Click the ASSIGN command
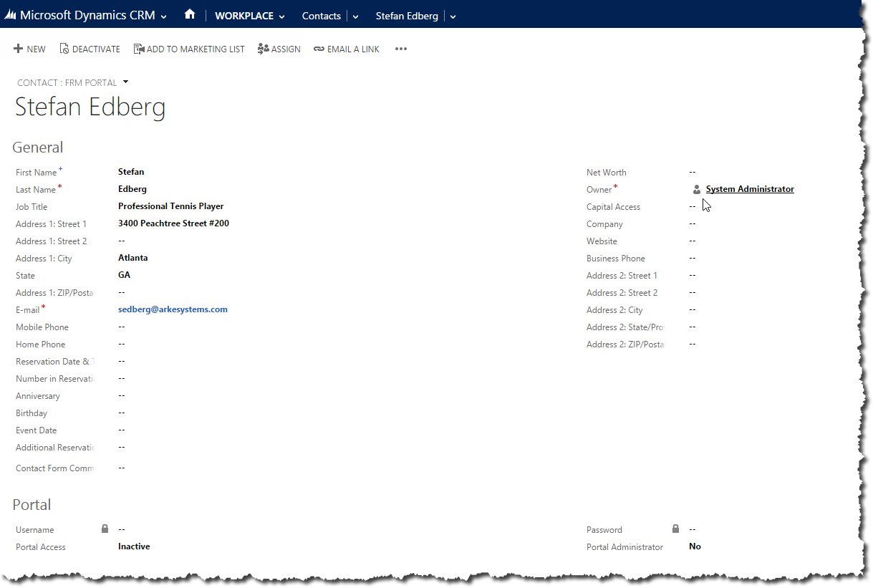 coord(286,49)
